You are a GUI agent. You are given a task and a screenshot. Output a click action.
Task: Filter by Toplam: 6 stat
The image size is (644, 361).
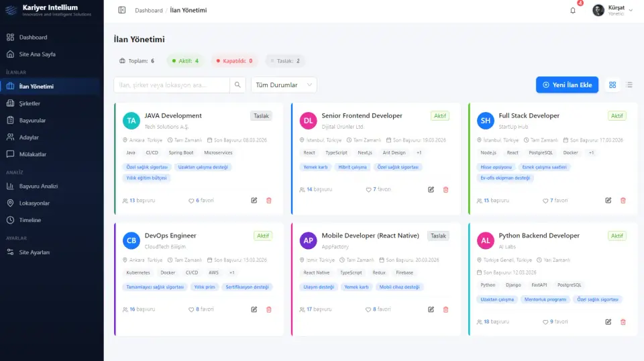(x=137, y=61)
